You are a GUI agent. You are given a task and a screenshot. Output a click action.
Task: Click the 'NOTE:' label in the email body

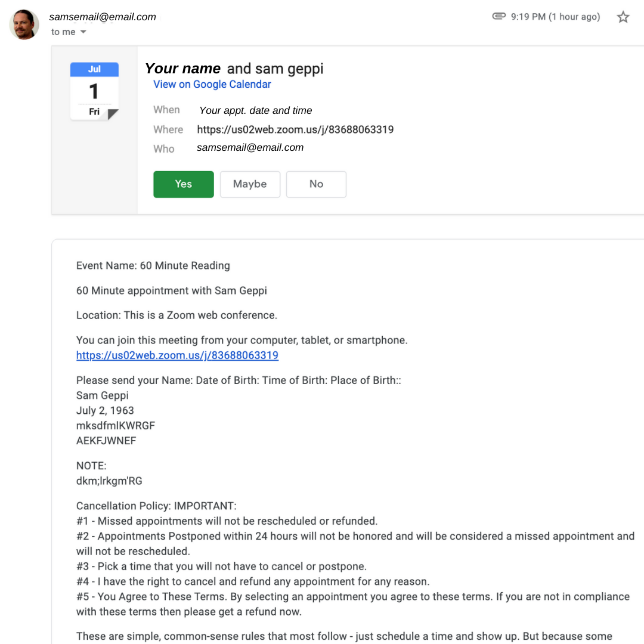coord(91,466)
